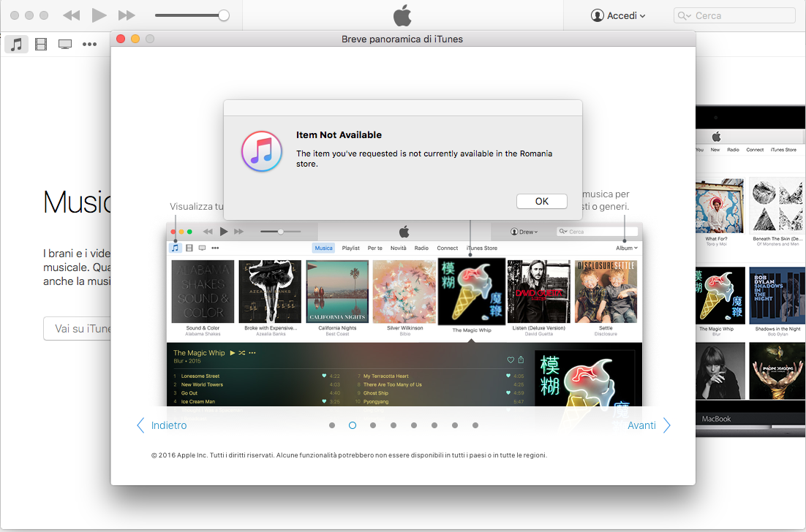Viewport: 806px width, 532px height.
Task: Click the Apple logo in the main toolbar
Action: pyautogui.click(x=402, y=15)
